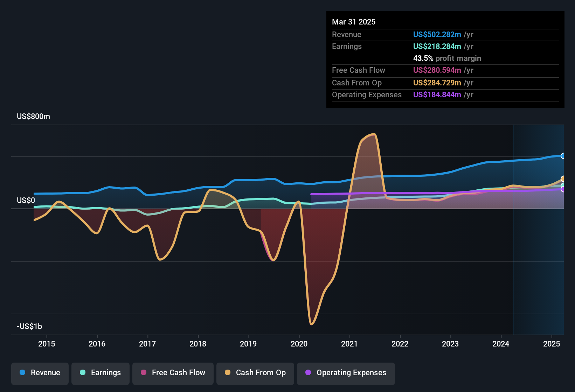Toggle the Operating Expenses legend button
The width and height of the screenshot is (575, 392).
click(346, 373)
